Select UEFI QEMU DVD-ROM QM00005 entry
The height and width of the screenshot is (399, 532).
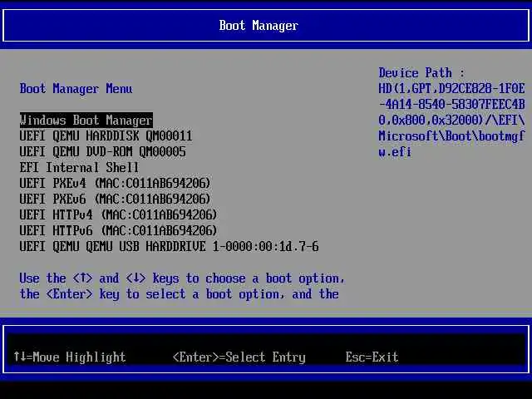point(103,152)
